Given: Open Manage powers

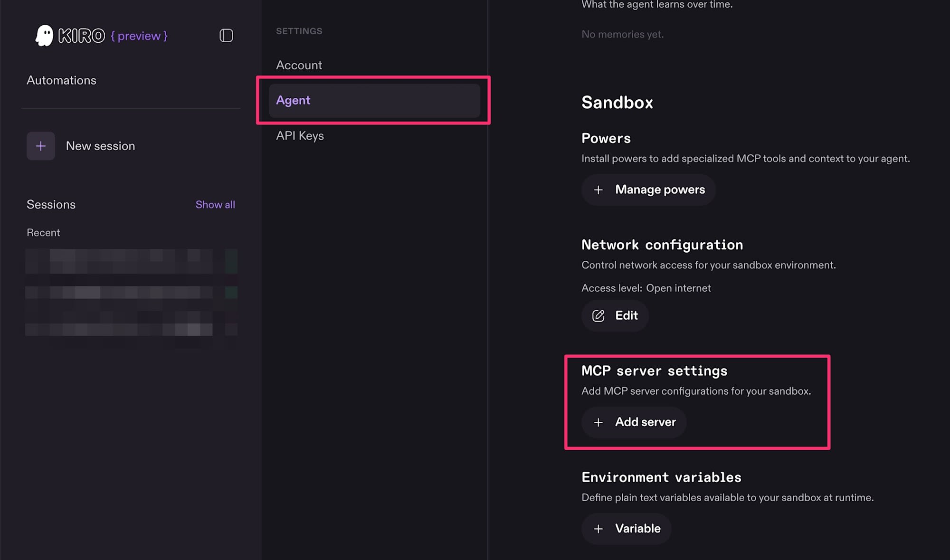Looking at the screenshot, I should [648, 190].
